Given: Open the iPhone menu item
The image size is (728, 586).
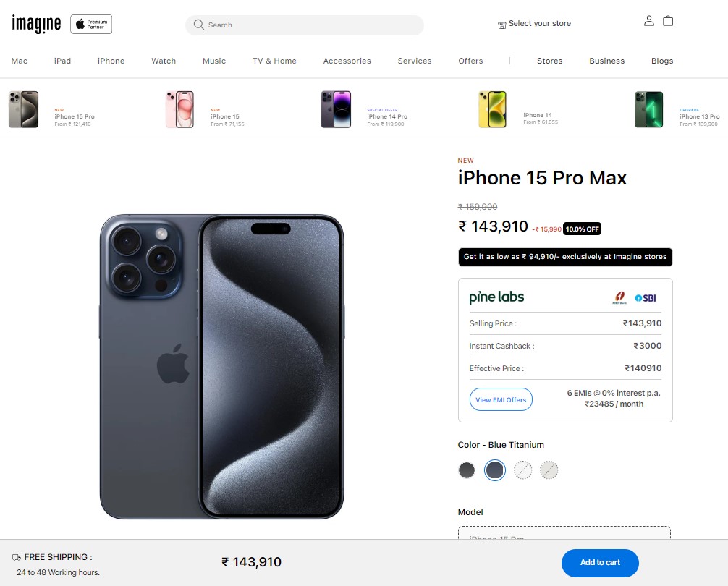Looking at the screenshot, I should [111, 61].
